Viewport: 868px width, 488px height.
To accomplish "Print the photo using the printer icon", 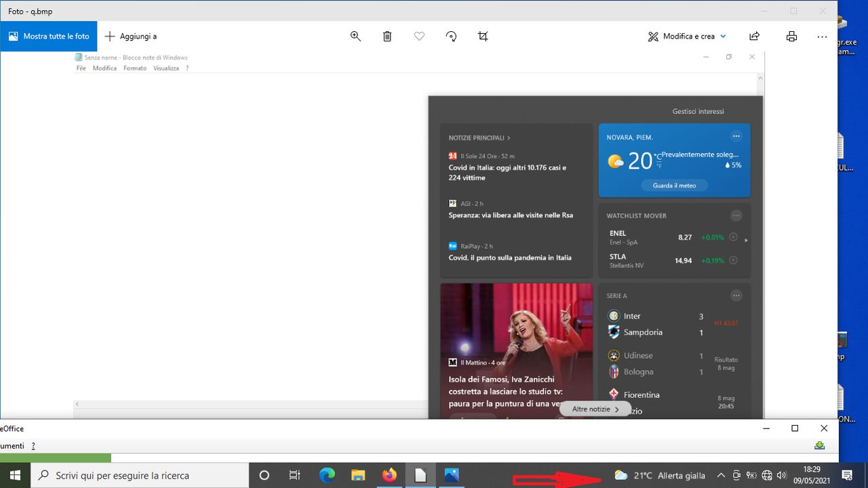I will tap(791, 37).
